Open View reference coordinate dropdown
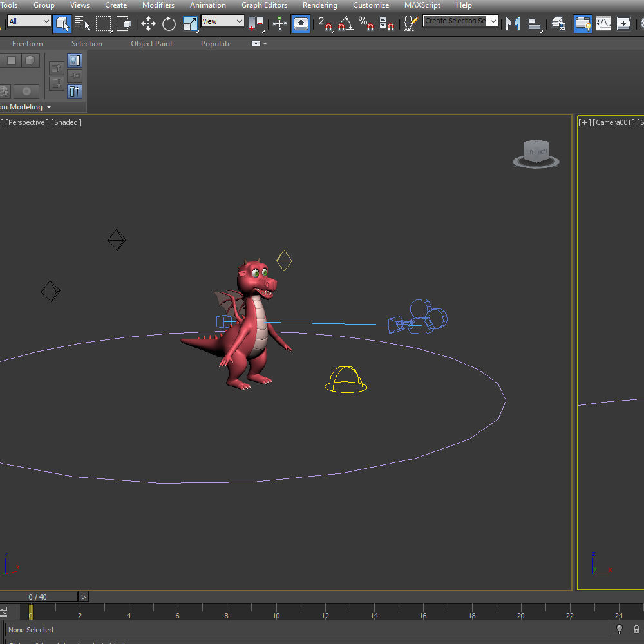 (x=223, y=21)
